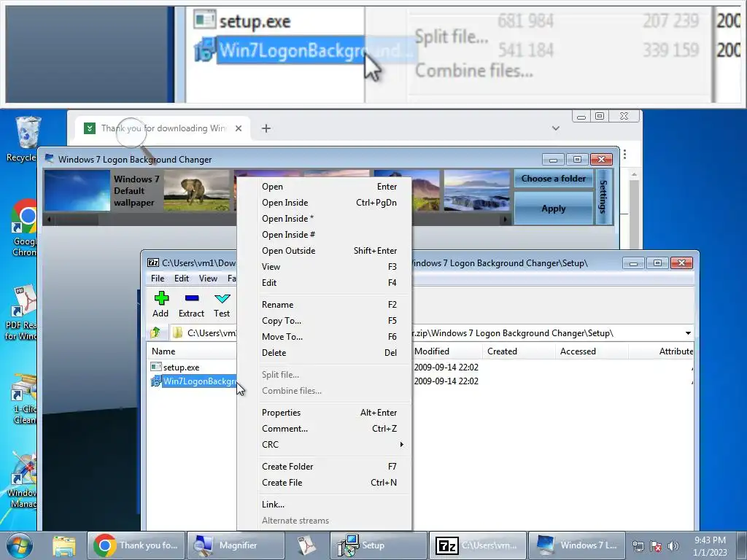The height and width of the screenshot is (560, 747).
Task: Click the 7-Zip address path field
Action: [x=431, y=332]
